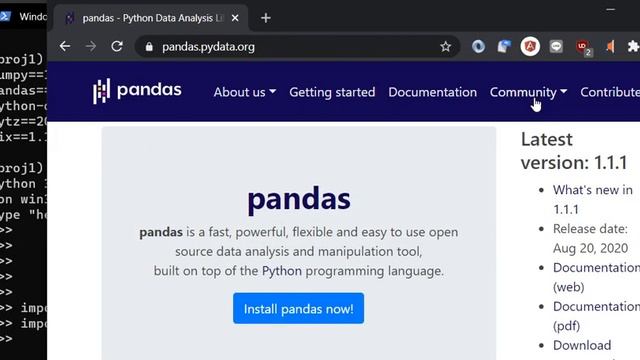The width and height of the screenshot is (640, 360).
Task: Select the pandas - Python Data Analysis tab
Action: (x=151, y=18)
